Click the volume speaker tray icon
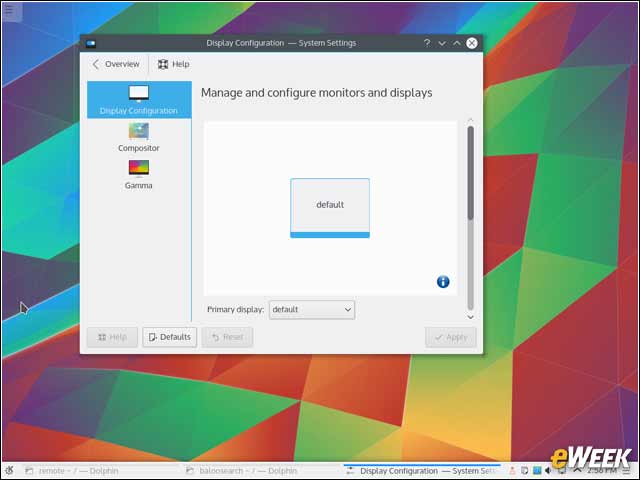 click(549, 471)
